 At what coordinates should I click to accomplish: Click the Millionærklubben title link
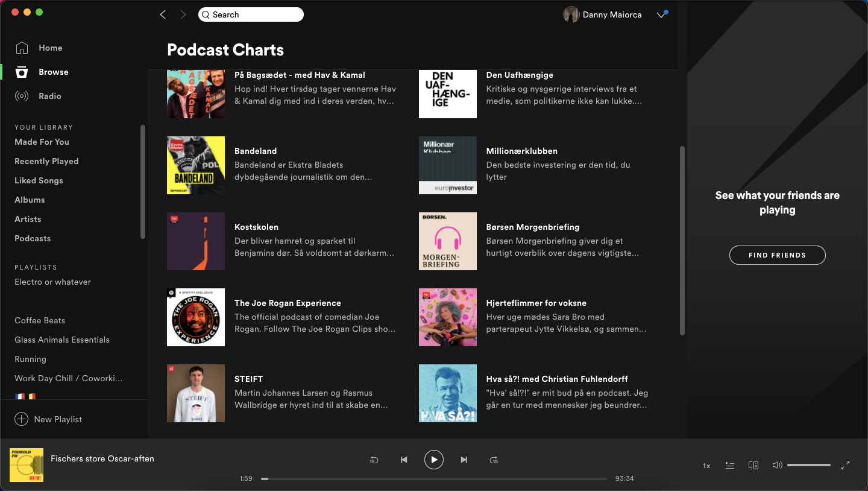[x=522, y=151]
